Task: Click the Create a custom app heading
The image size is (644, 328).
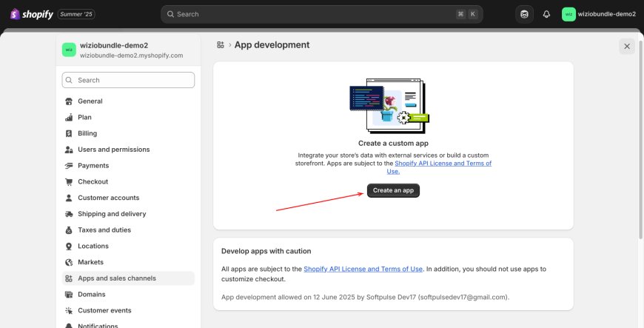Action: pos(393,143)
